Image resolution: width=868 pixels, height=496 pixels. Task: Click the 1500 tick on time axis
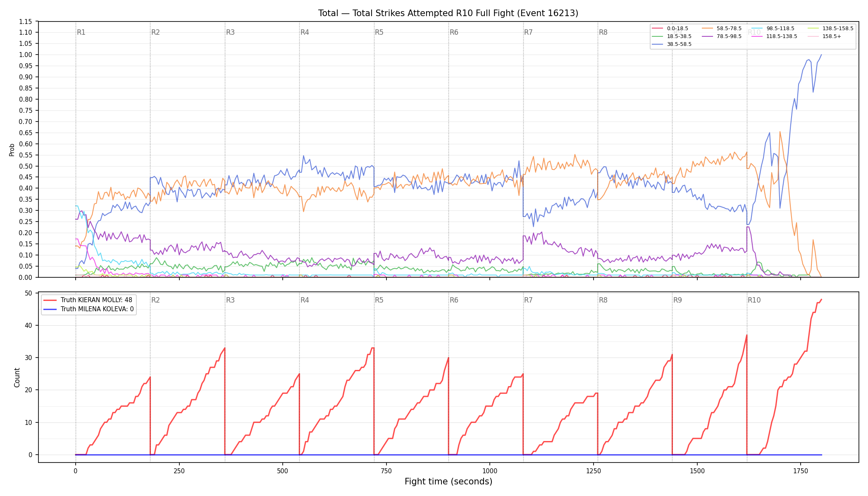(697, 471)
